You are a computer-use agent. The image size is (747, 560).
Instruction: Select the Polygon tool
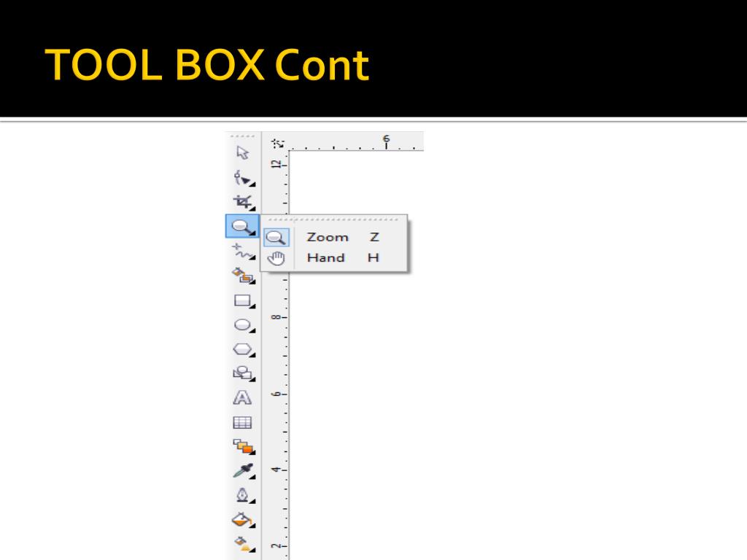click(x=244, y=349)
